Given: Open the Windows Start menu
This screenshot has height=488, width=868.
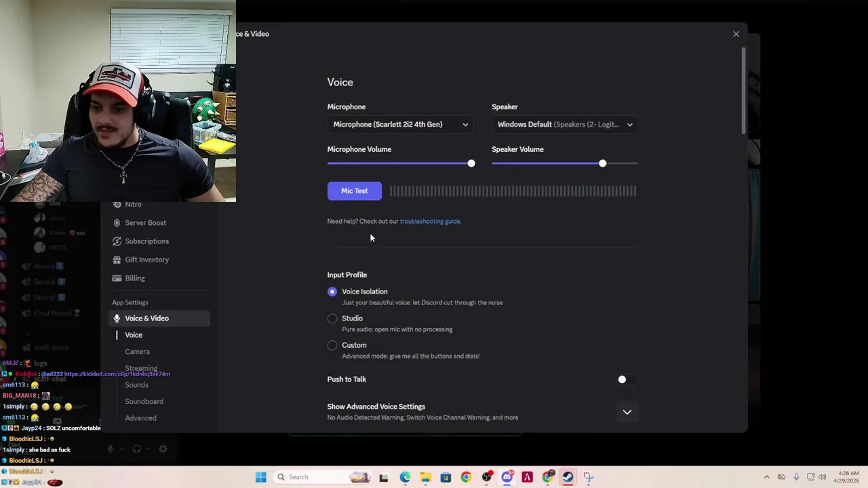Looking at the screenshot, I should (x=260, y=477).
